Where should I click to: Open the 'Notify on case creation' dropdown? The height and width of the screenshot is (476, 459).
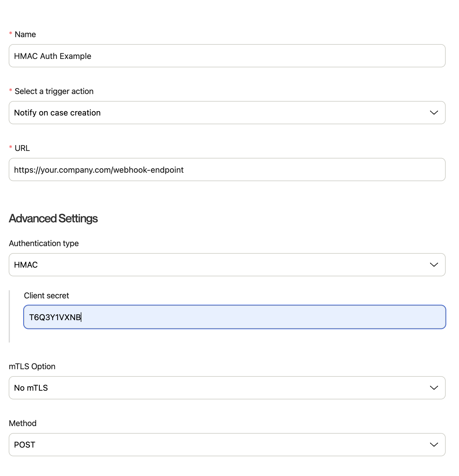[227, 113]
